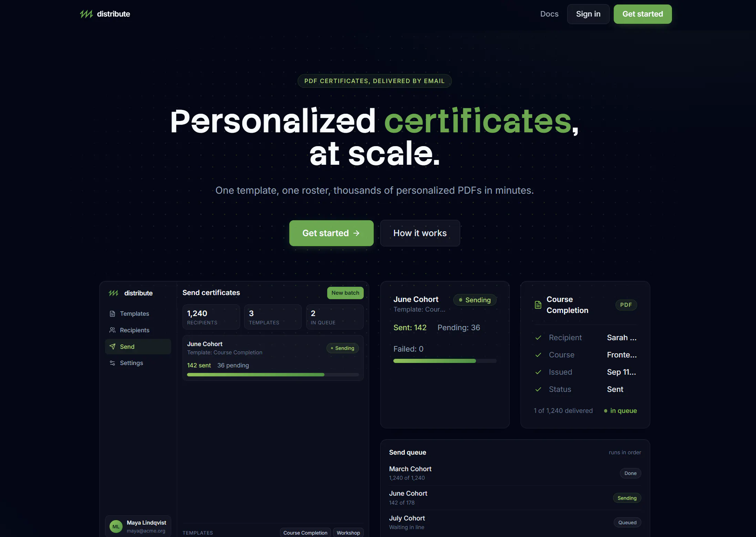
Task: Open Settings in the dashboard sidebar
Action: (x=138, y=363)
